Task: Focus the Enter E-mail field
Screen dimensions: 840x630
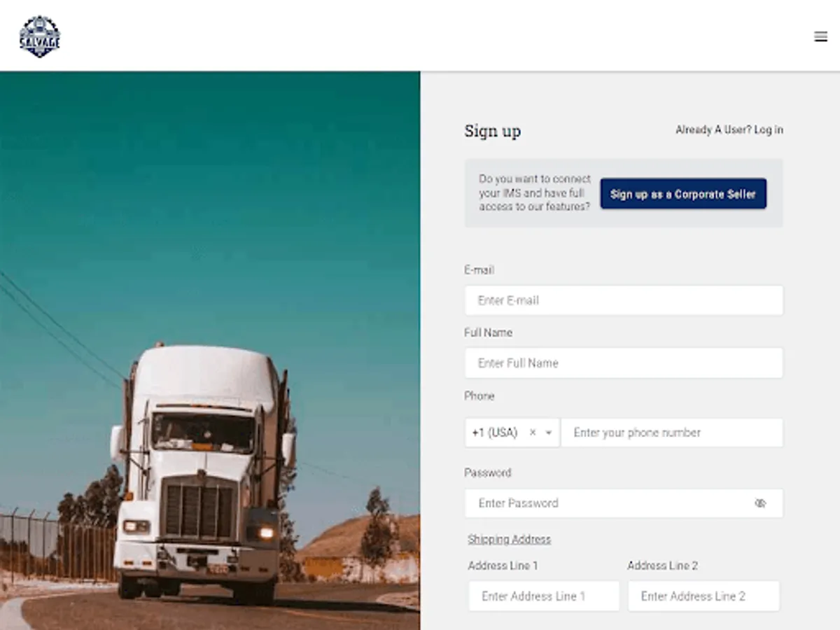Action: 624,300
